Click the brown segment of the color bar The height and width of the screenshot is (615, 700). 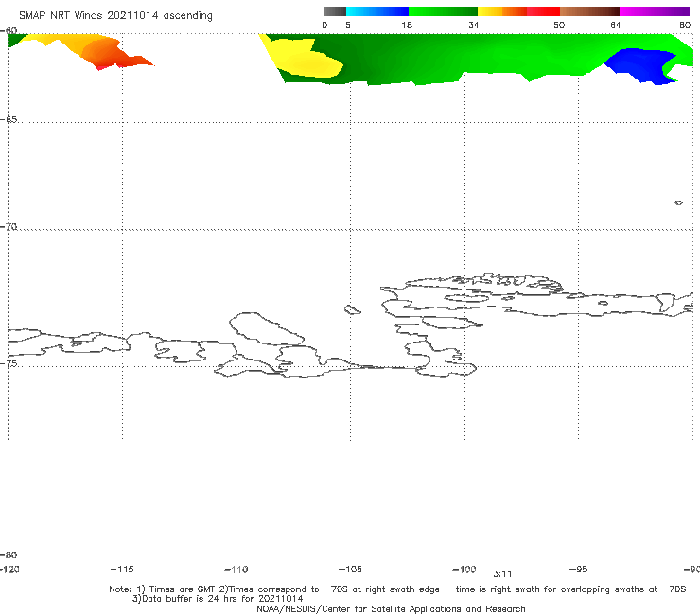[589, 11]
